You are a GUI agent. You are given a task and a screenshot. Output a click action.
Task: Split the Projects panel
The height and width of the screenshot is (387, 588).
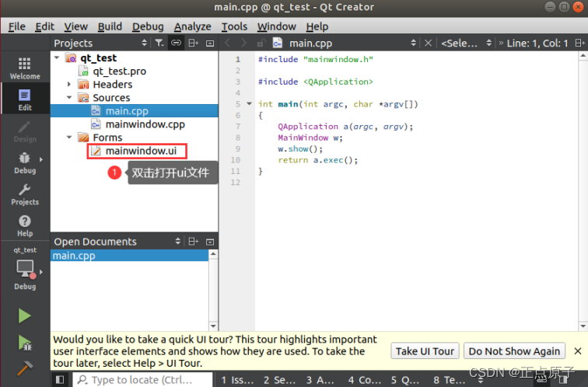click(x=194, y=43)
